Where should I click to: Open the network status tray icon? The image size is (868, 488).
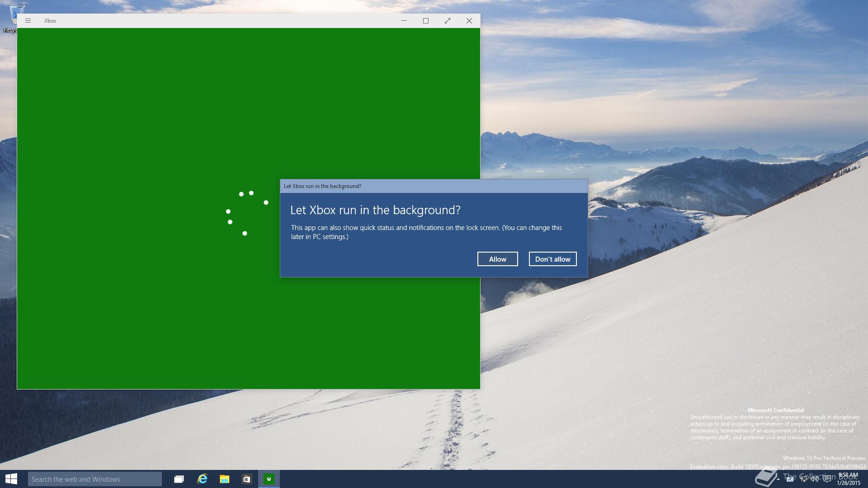tap(803, 479)
